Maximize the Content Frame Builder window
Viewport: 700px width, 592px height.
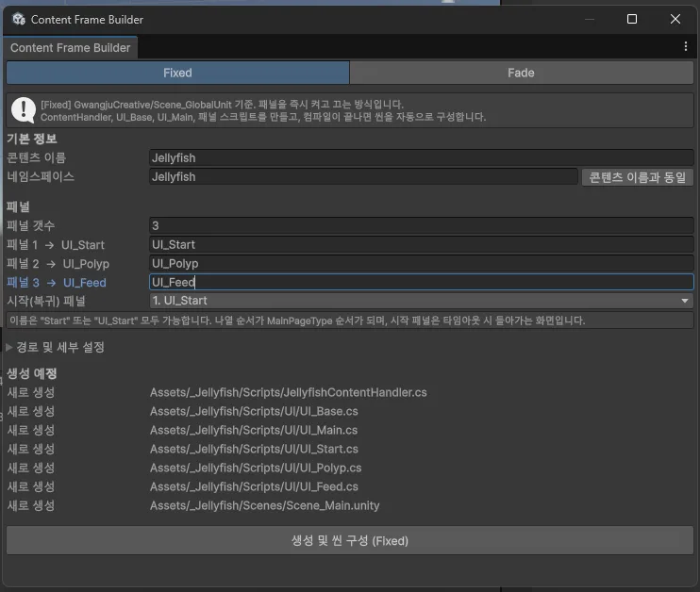632,19
